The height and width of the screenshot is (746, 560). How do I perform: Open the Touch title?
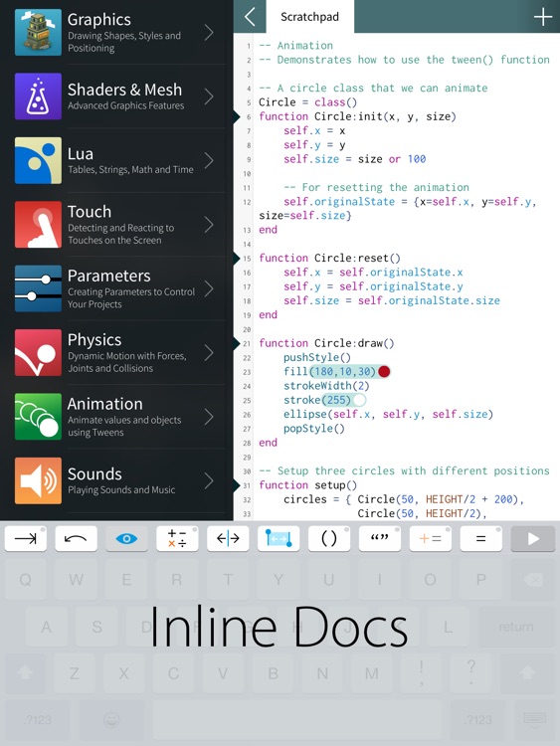(90, 211)
